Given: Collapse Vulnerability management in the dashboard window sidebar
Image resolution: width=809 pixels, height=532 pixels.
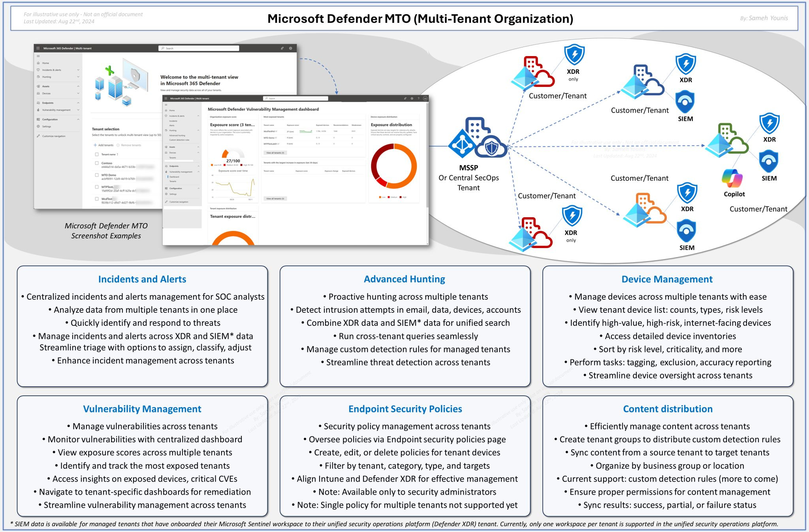Looking at the screenshot, I should click(x=198, y=172).
